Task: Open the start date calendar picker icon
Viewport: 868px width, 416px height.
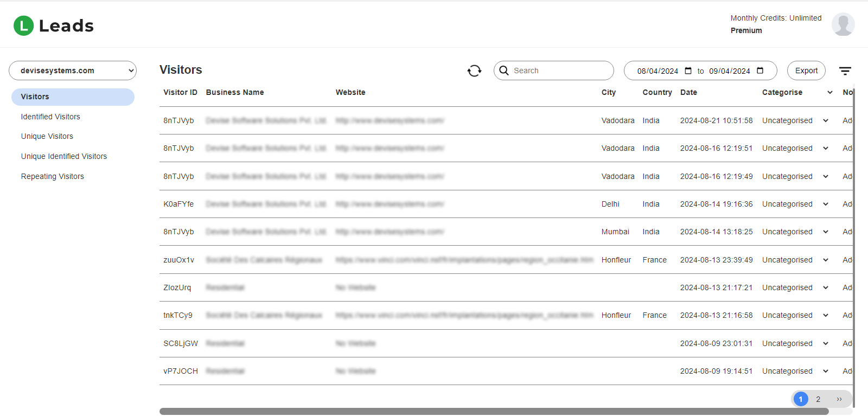Action: (688, 71)
